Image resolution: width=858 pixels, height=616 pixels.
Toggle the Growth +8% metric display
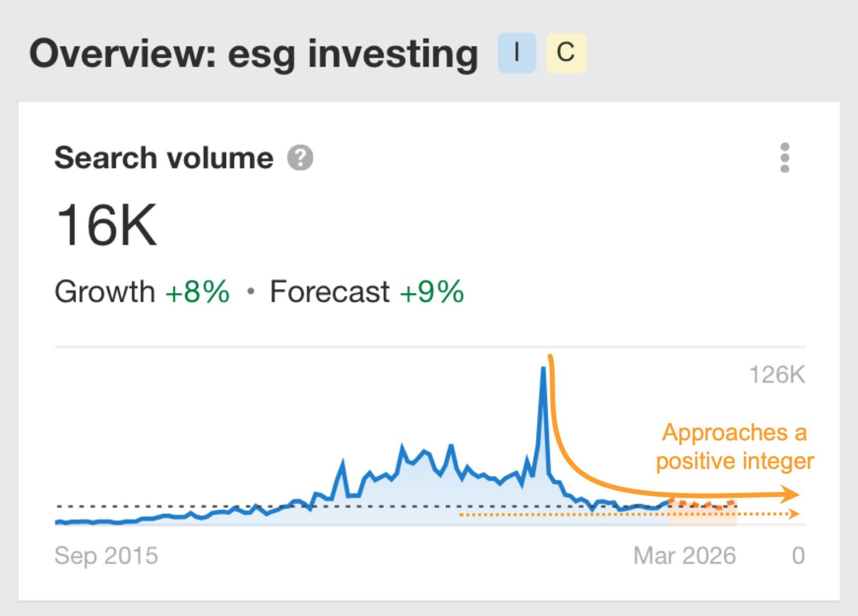[x=142, y=291]
